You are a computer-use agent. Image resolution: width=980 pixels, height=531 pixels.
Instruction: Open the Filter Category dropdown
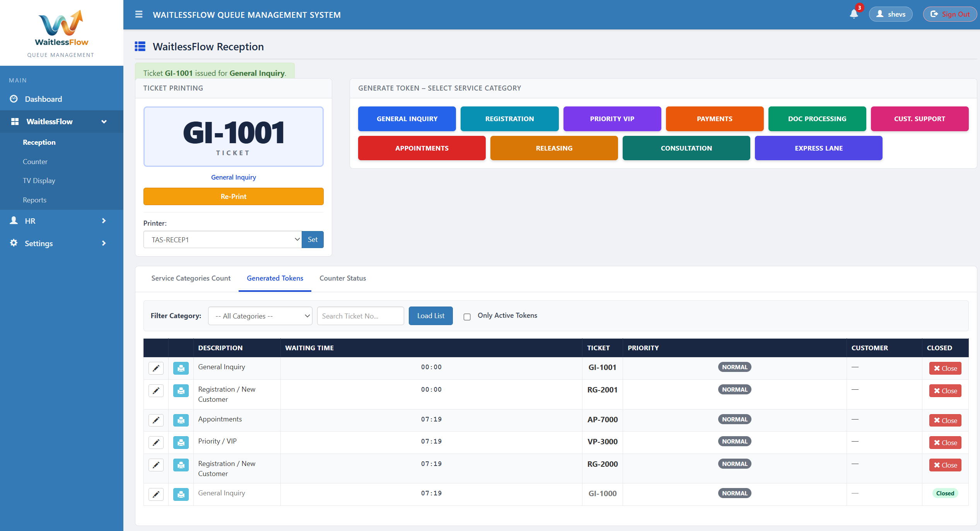pos(260,316)
